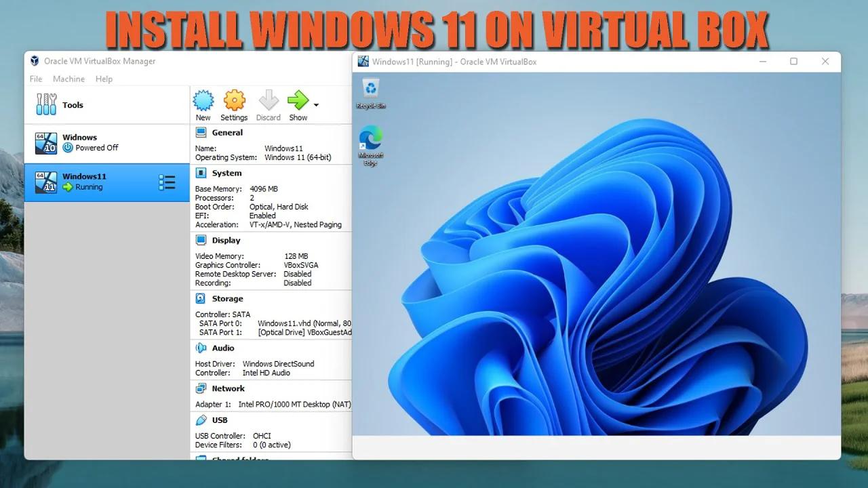Open the Windows11 VM list options menu
868x488 pixels.
[167, 182]
